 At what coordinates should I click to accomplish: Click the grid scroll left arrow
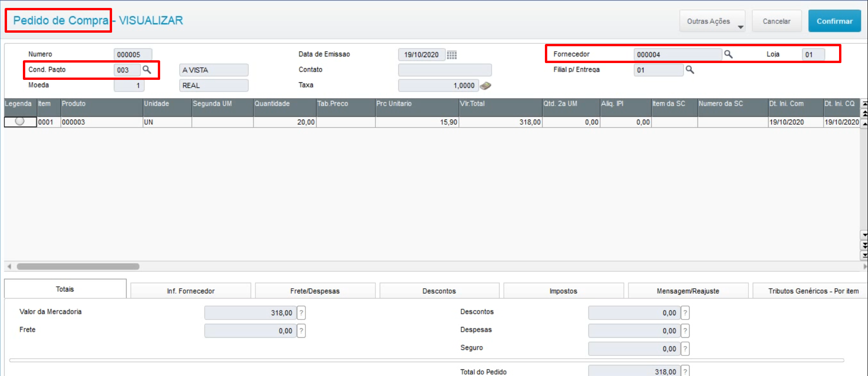9,266
